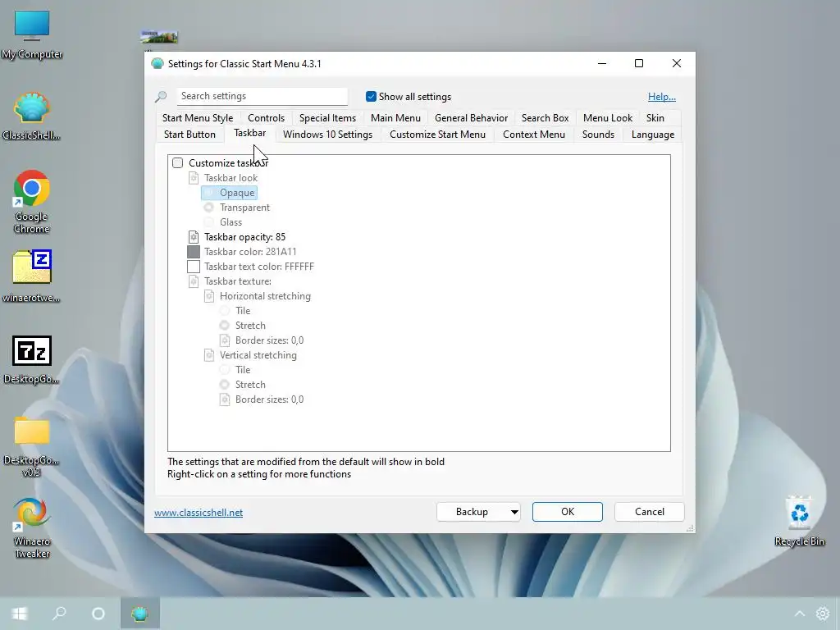
Task: Switch to Start Button tab
Action: point(189,135)
